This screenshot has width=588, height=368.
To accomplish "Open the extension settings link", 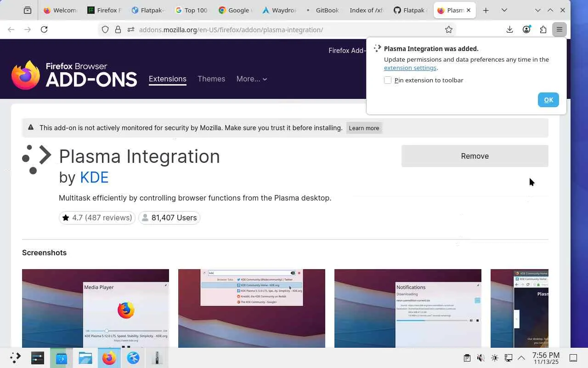I will 410,68.
